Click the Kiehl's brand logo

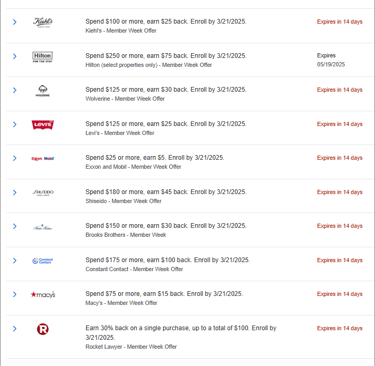click(43, 22)
